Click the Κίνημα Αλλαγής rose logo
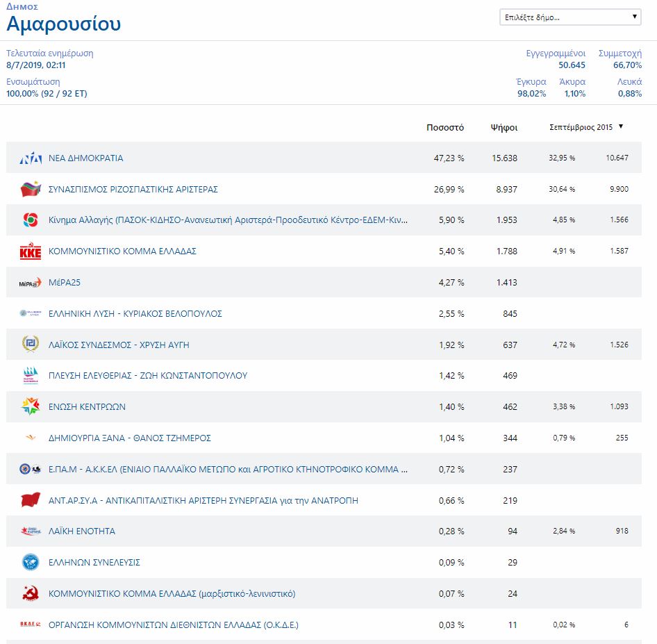 pyautogui.click(x=31, y=220)
